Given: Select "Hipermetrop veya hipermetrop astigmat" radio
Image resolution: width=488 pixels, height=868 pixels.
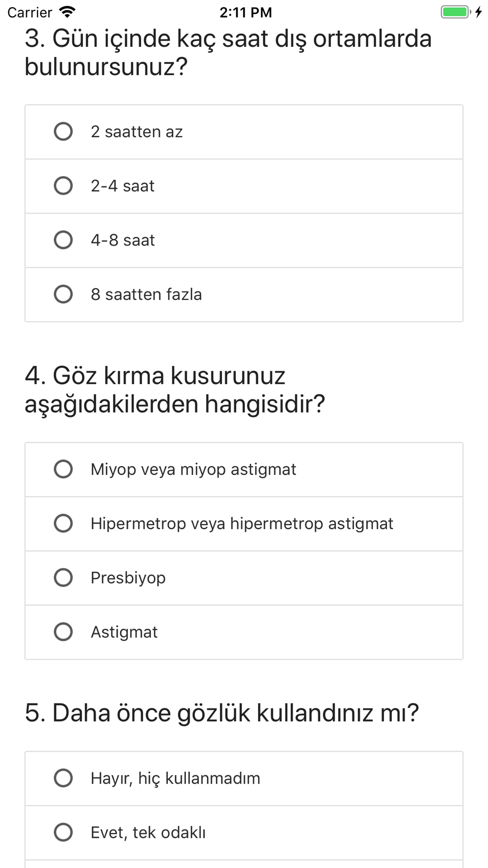Looking at the screenshot, I should coord(63,523).
